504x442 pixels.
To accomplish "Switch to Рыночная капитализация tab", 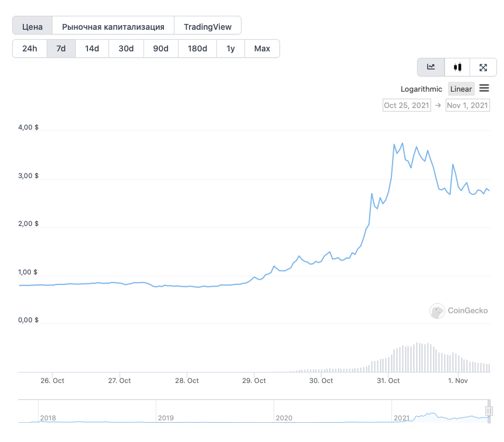I will point(113,26).
